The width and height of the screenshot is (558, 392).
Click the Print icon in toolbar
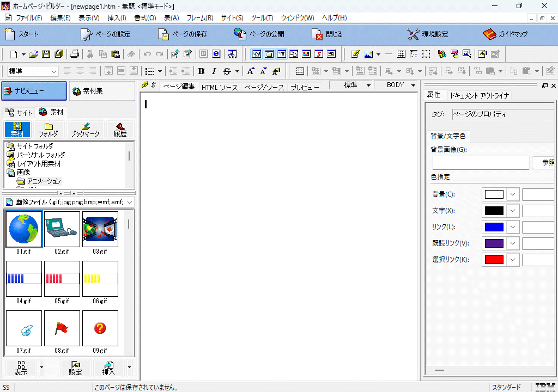75,54
